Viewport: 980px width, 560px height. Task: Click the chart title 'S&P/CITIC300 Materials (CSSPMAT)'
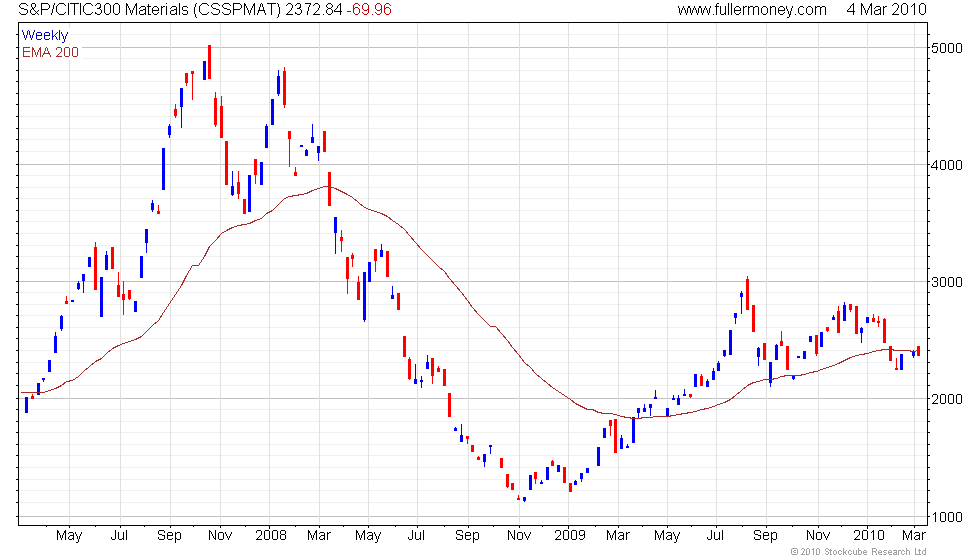click(x=149, y=9)
